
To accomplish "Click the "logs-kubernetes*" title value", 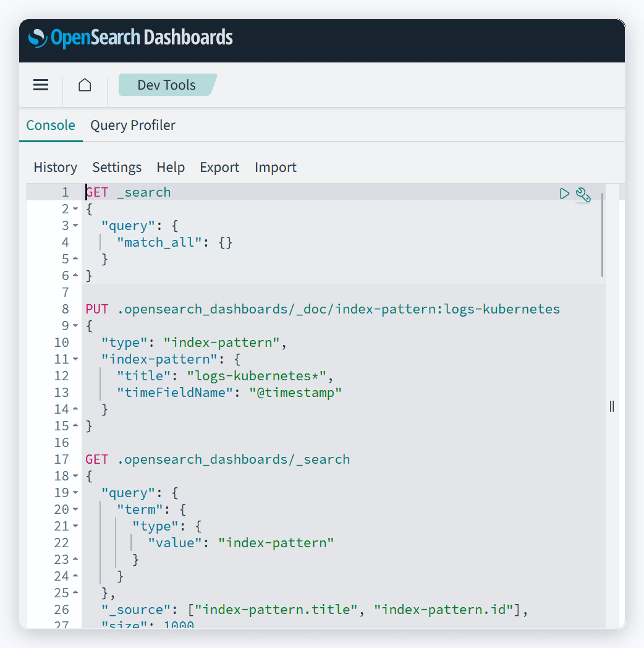I will 256,376.
